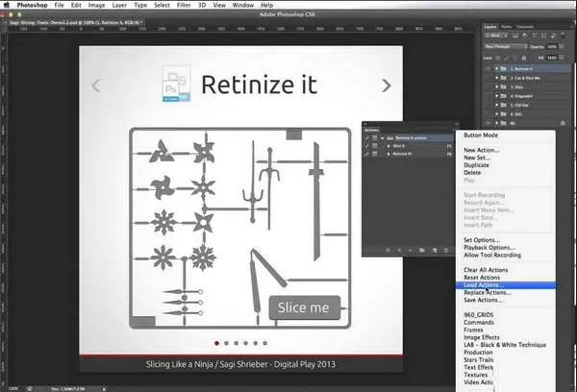Image resolution: width=577 pixels, height=392 pixels.
Task: Hide the 1. Retinize it layer group
Action: point(489,69)
